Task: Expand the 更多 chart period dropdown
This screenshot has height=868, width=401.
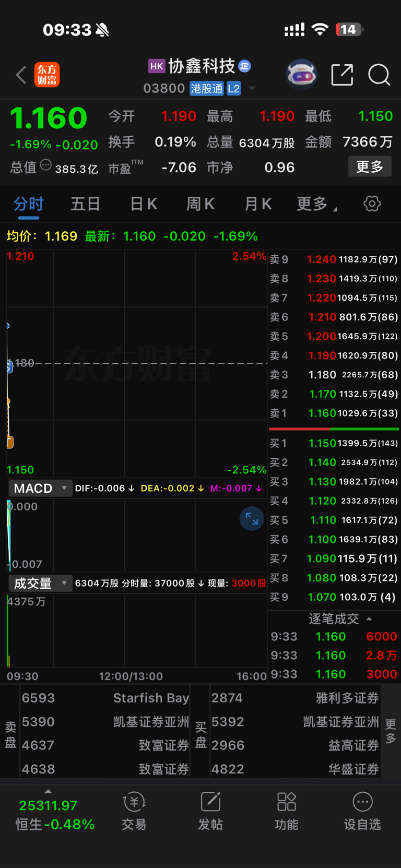Action: click(317, 204)
